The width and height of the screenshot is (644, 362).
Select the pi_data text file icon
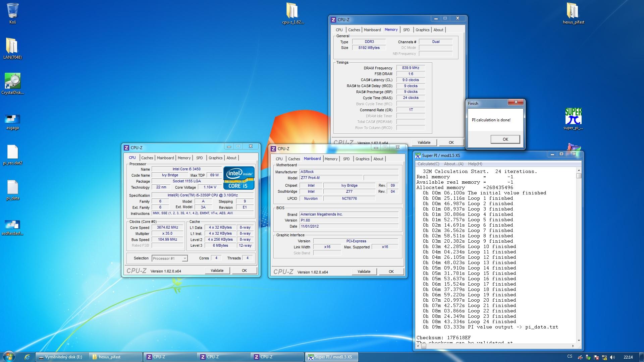(x=12, y=190)
